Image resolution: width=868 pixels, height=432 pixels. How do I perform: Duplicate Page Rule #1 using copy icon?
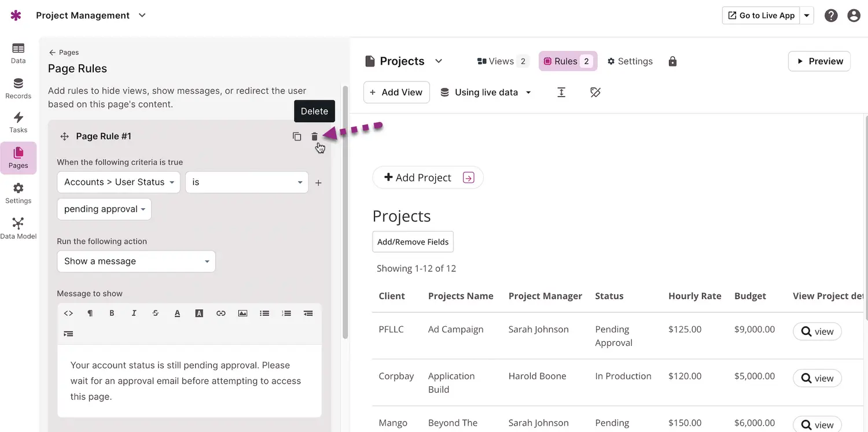297,136
